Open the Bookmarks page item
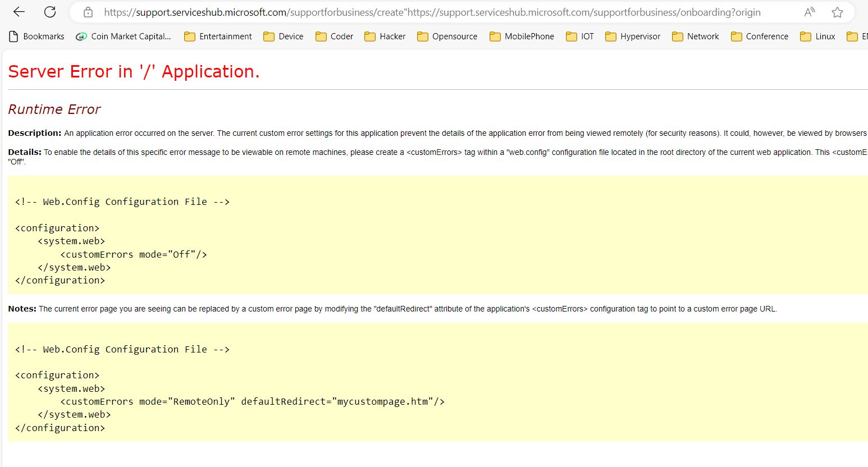 pyautogui.click(x=37, y=36)
